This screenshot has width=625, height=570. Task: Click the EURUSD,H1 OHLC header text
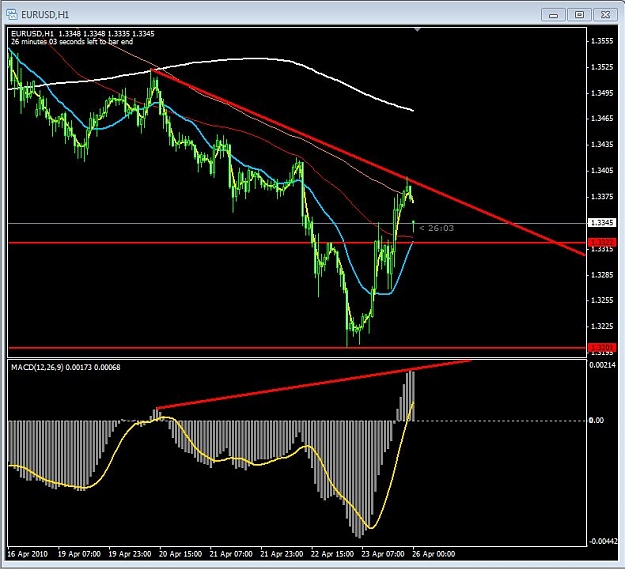tap(83, 33)
